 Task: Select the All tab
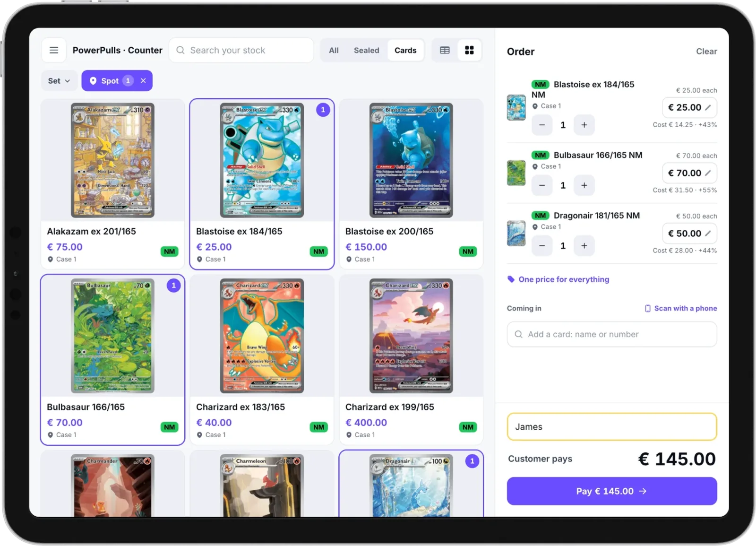pos(334,50)
